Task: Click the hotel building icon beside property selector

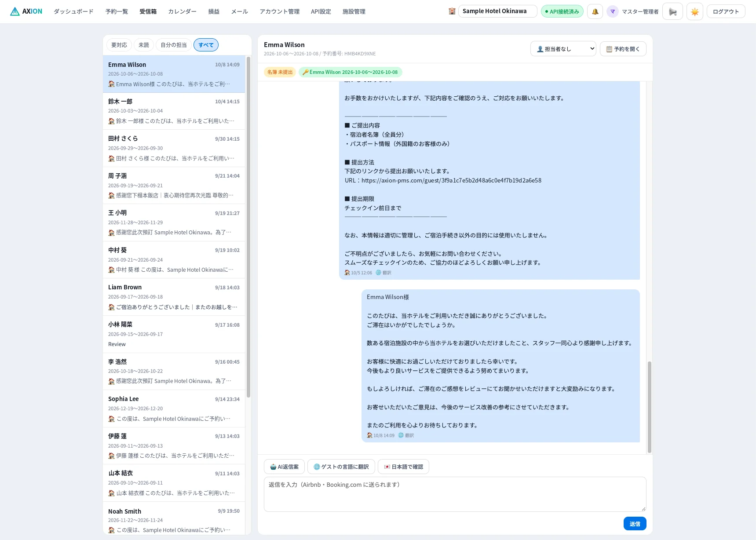Action: tap(452, 11)
